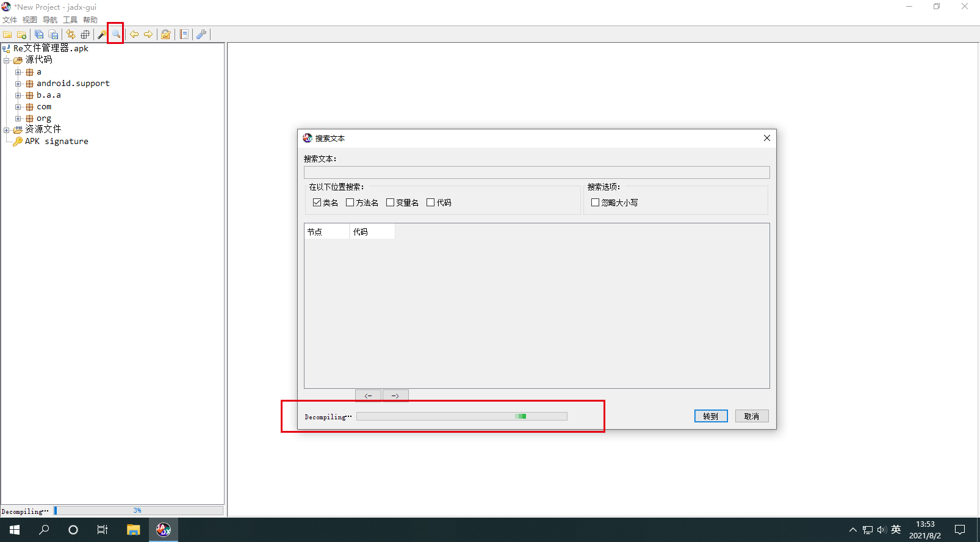Click the main window decompiling progress bar
The height and width of the screenshot is (542, 980).
click(x=138, y=510)
